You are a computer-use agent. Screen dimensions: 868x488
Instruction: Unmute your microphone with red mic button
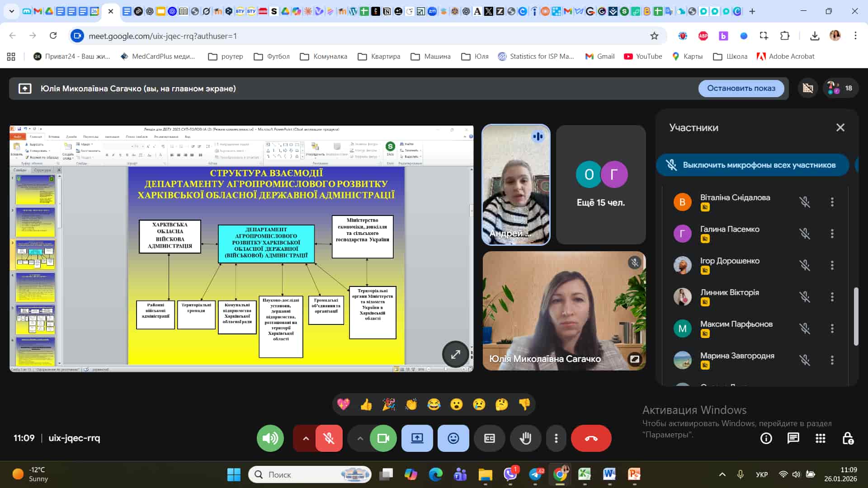[x=329, y=438]
